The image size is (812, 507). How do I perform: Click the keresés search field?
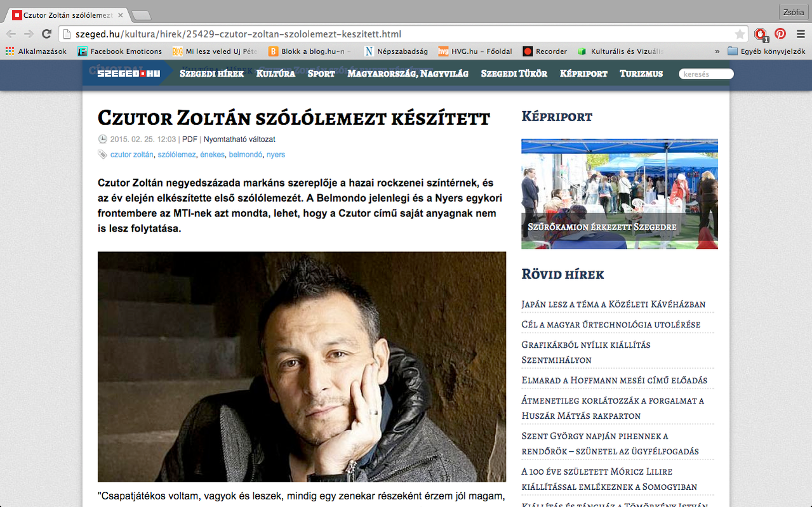[706, 74]
